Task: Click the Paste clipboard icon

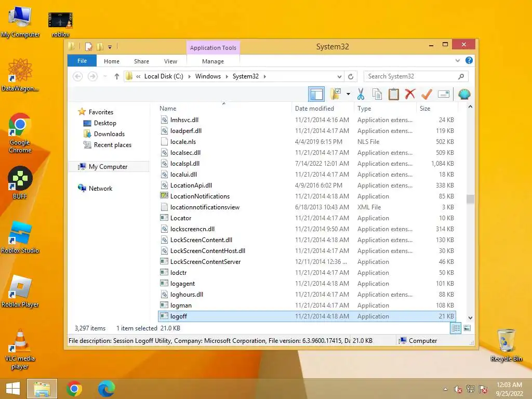Action: click(x=394, y=95)
